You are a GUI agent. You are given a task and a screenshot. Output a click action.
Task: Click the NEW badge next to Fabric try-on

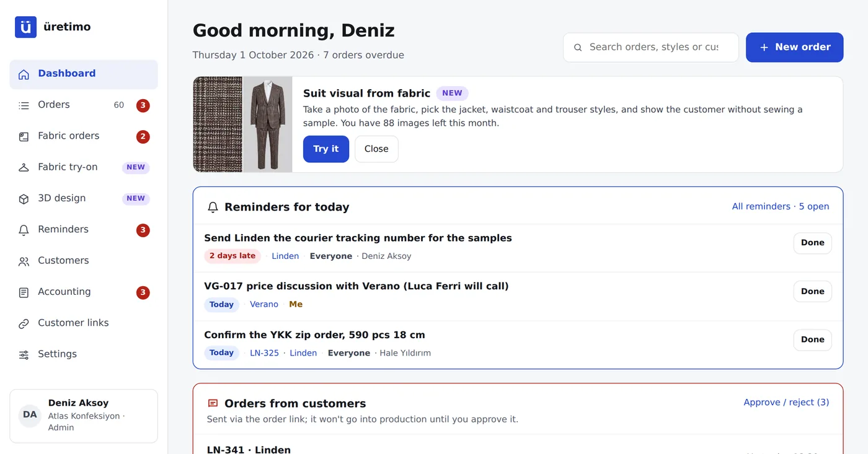(136, 167)
